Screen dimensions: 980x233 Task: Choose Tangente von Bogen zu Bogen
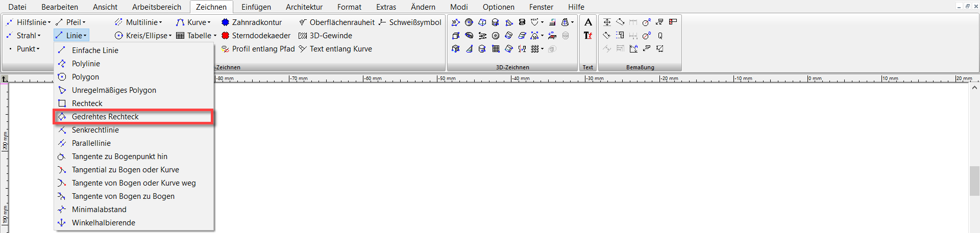click(x=134, y=196)
